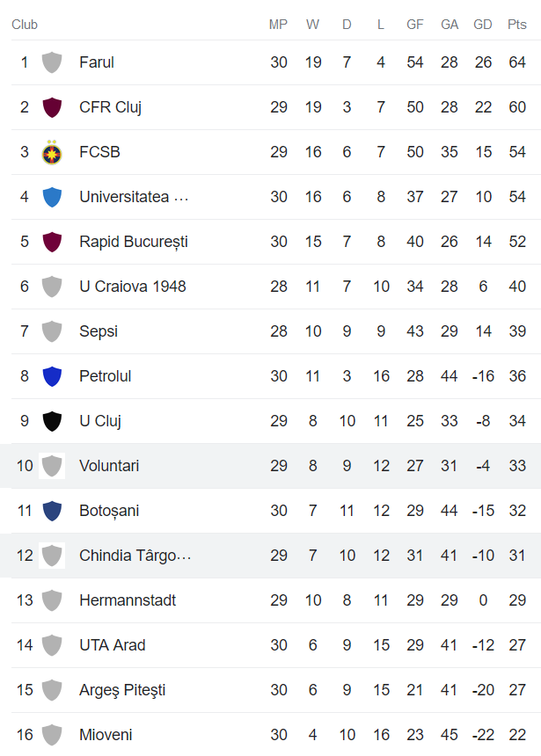Click the Argeș Pitești team name

[122, 690]
